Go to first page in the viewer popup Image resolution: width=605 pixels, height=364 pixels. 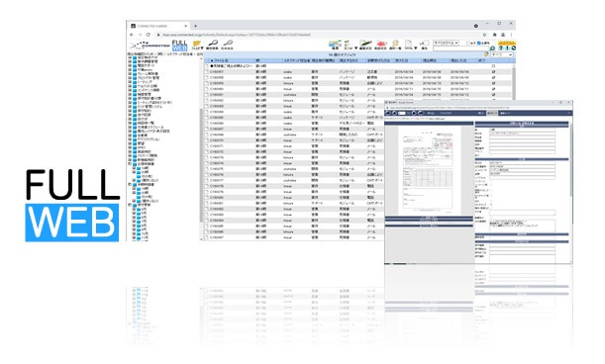387,113
